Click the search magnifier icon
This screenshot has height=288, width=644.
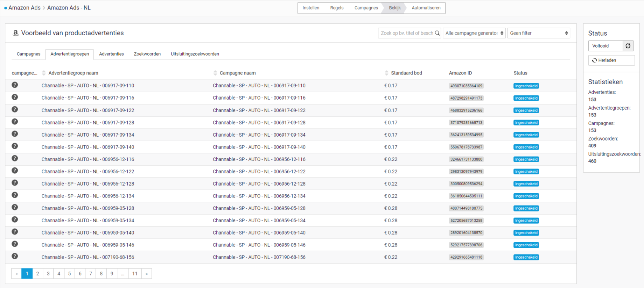pyautogui.click(x=437, y=33)
